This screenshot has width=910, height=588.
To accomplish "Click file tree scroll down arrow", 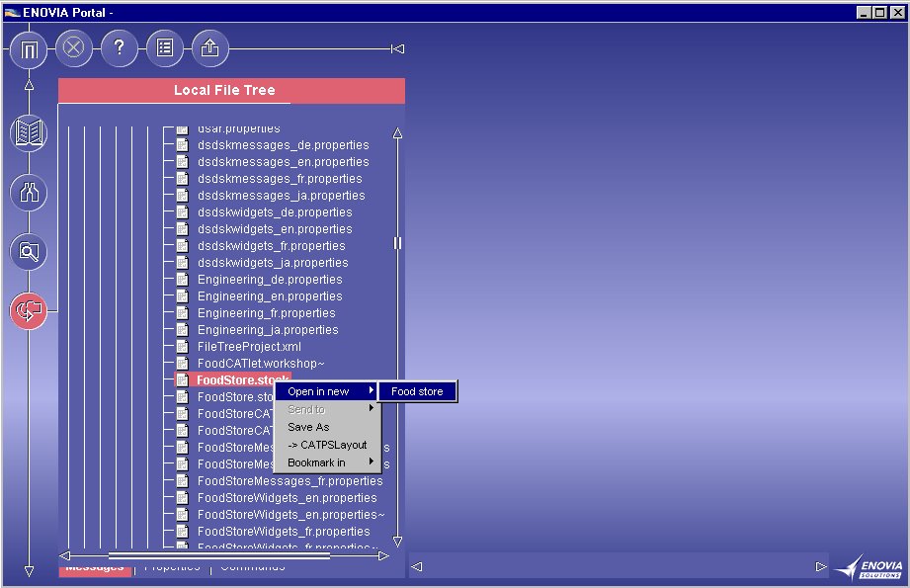I will [x=397, y=542].
